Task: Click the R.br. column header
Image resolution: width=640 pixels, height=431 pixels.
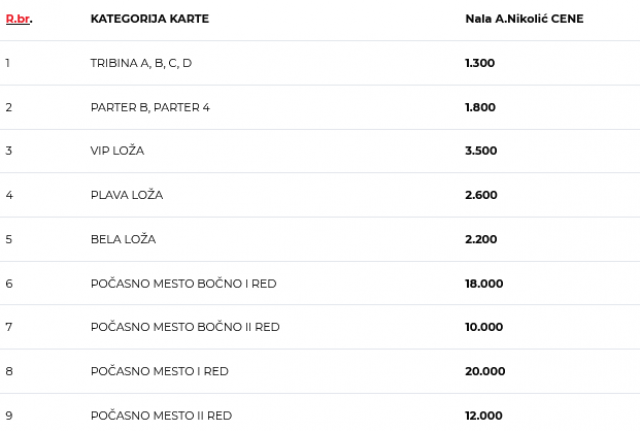Action: click(x=18, y=19)
